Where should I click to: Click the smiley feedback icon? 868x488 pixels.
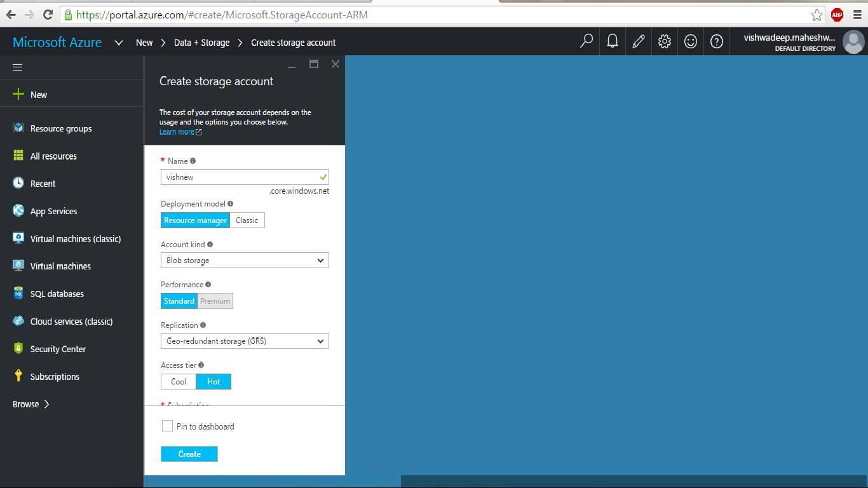pyautogui.click(x=691, y=41)
